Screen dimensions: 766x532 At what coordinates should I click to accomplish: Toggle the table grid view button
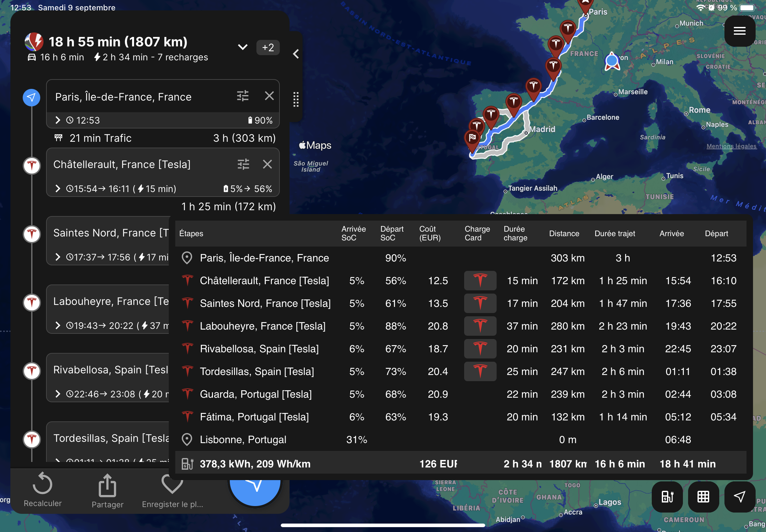703,497
